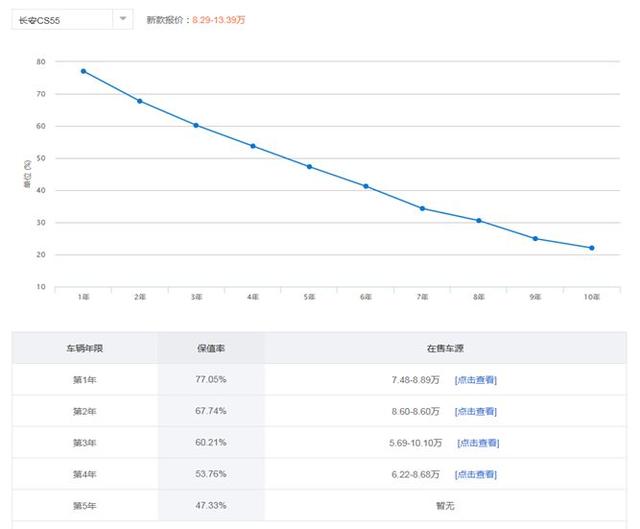Click the new price text 8.29-13.39万
The image size is (640, 529).
click(219, 20)
